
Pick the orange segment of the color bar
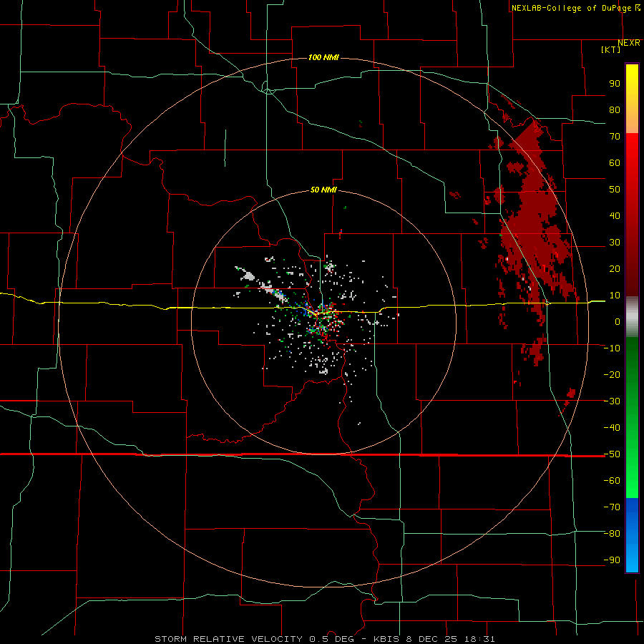pos(632,121)
